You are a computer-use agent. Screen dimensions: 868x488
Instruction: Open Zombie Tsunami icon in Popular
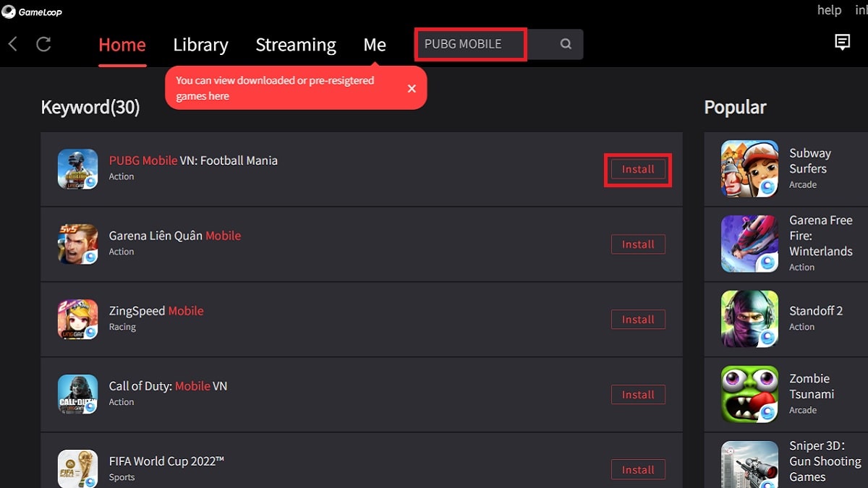749,394
